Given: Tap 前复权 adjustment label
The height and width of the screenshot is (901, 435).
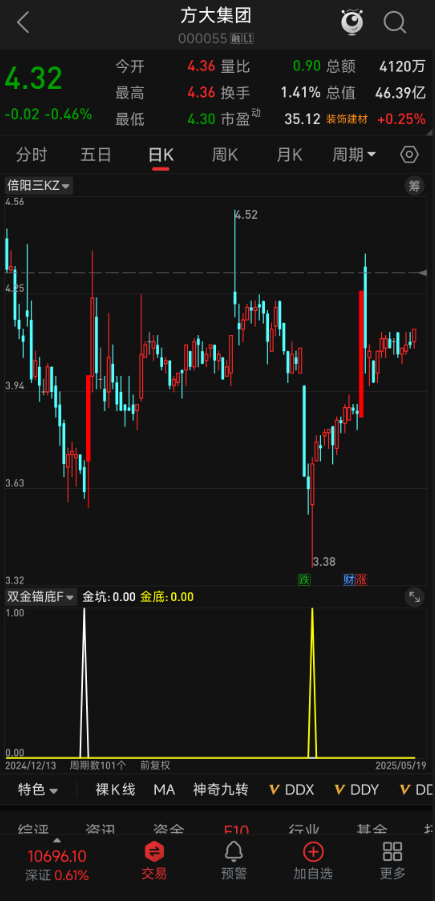Looking at the screenshot, I should (x=155, y=765).
